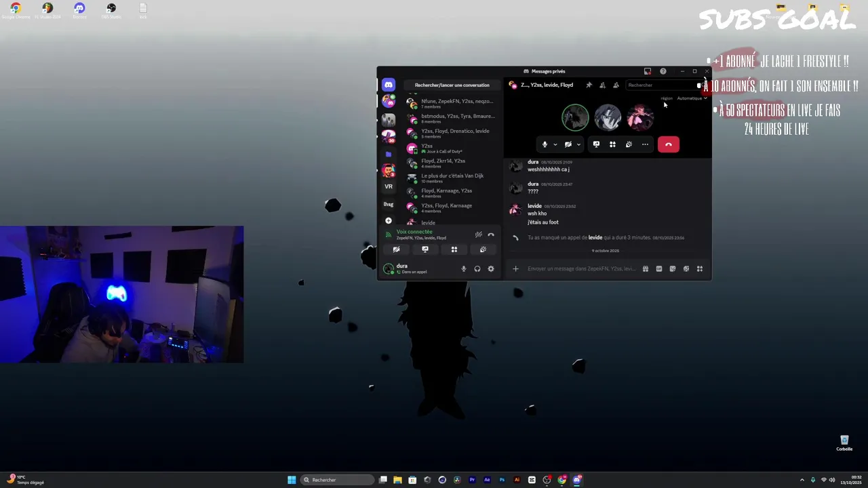Click Voix connectée status link
The image size is (868, 488).
click(414, 232)
